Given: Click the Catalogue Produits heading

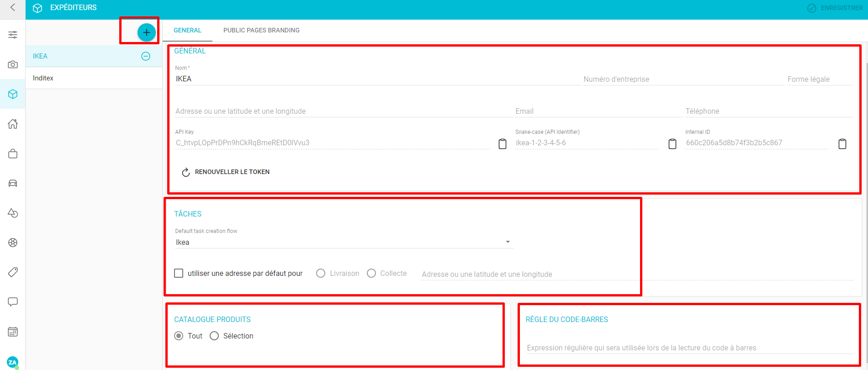Looking at the screenshot, I should [212, 319].
